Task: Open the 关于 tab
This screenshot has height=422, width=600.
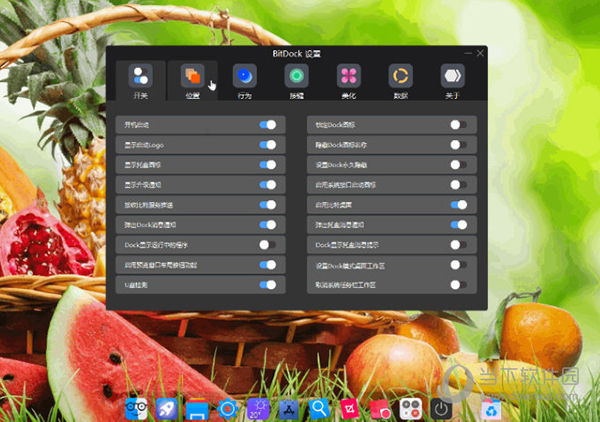Action: pos(453,81)
